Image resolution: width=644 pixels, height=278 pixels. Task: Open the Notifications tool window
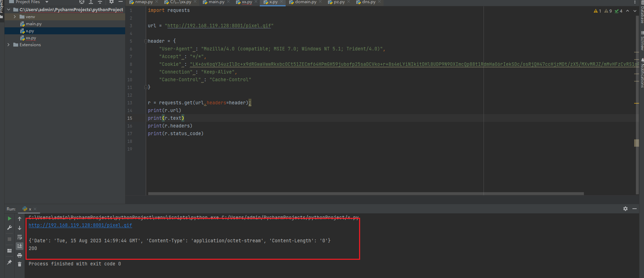[x=642, y=73]
